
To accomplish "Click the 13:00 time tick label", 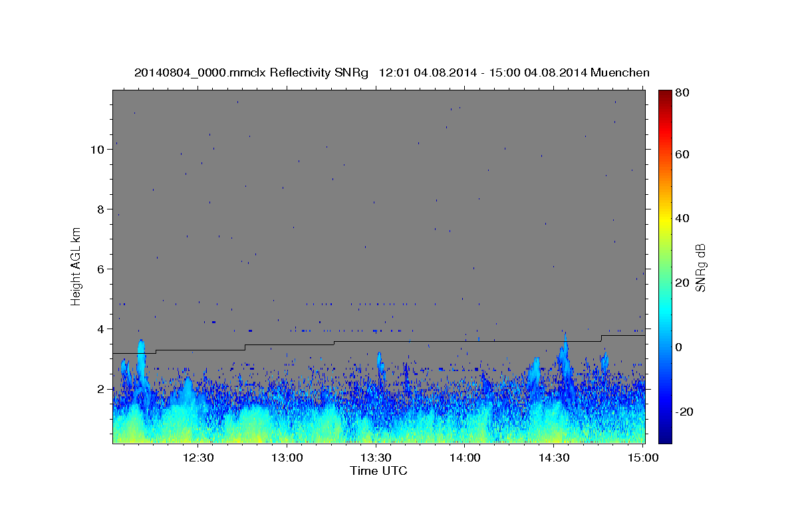I will coord(287,458).
